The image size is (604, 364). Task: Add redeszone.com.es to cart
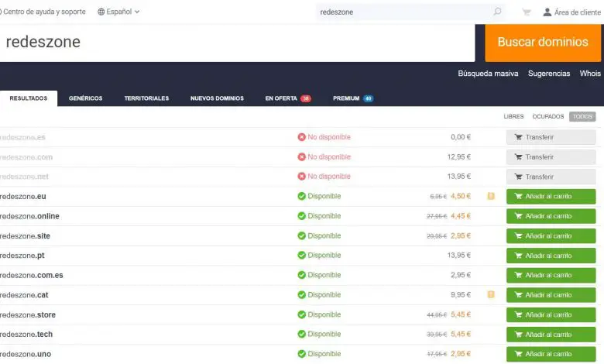551,275
